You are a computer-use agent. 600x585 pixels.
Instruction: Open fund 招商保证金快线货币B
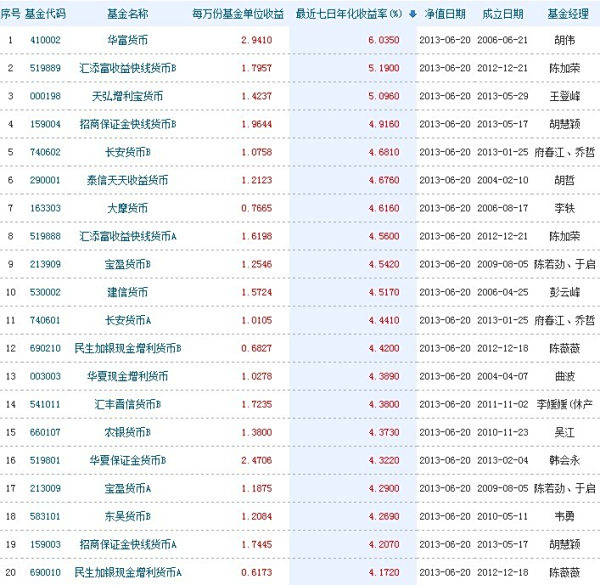pos(127,124)
